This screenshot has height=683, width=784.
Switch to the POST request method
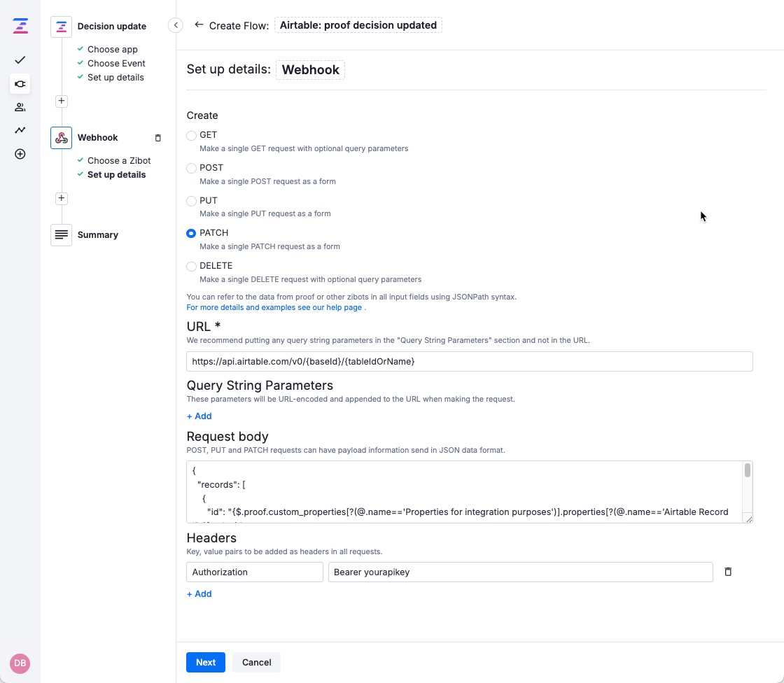(x=191, y=168)
